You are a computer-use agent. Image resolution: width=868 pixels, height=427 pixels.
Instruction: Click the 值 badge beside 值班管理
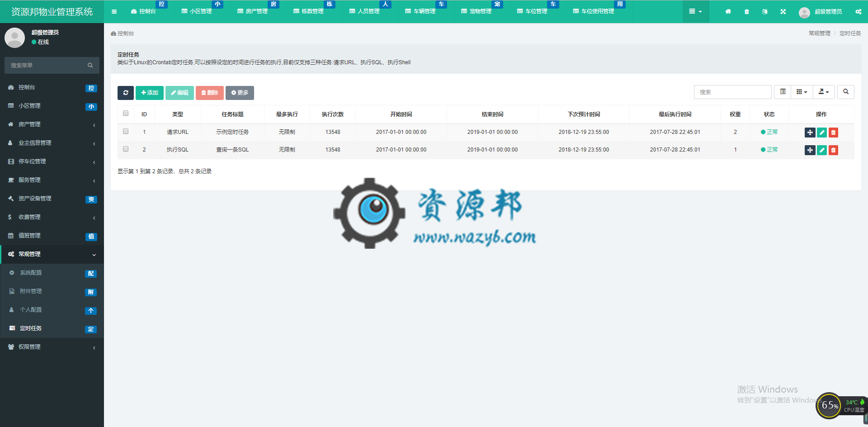(91, 237)
